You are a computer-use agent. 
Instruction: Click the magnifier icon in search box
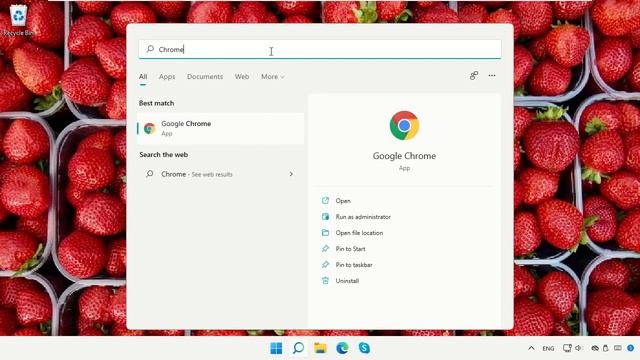pos(150,49)
